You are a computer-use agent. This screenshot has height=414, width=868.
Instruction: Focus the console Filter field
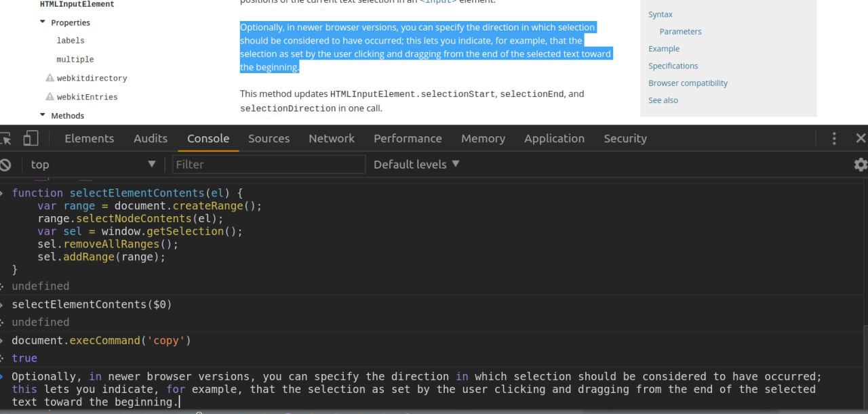[268, 165]
